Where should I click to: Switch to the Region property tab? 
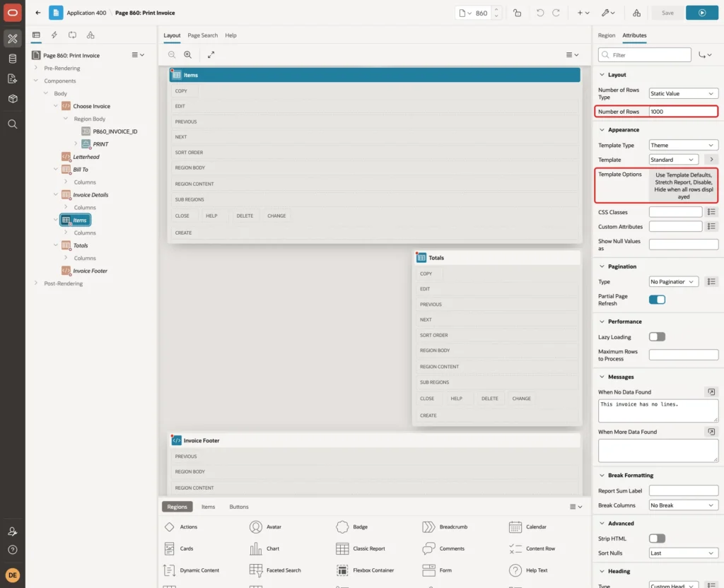[x=606, y=35]
